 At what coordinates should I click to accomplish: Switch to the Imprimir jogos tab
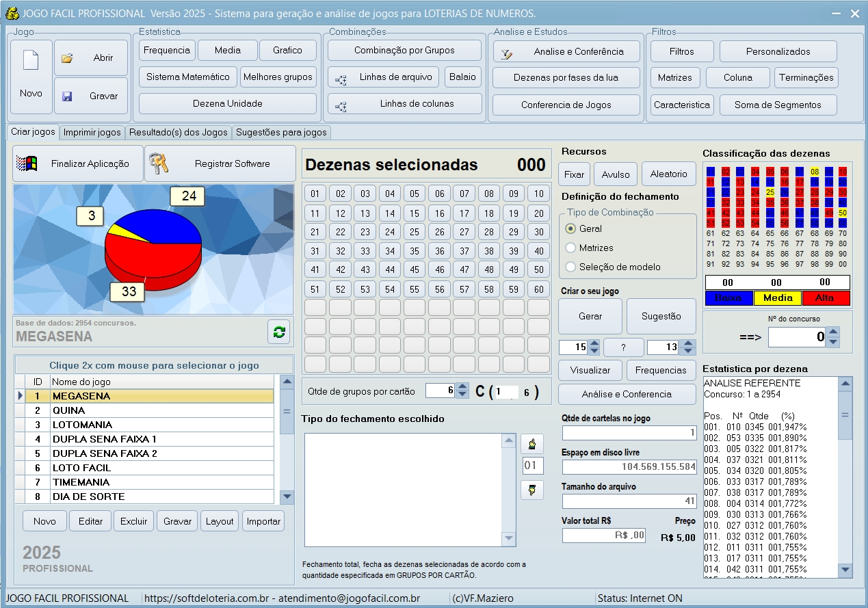[x=92, y=132]
